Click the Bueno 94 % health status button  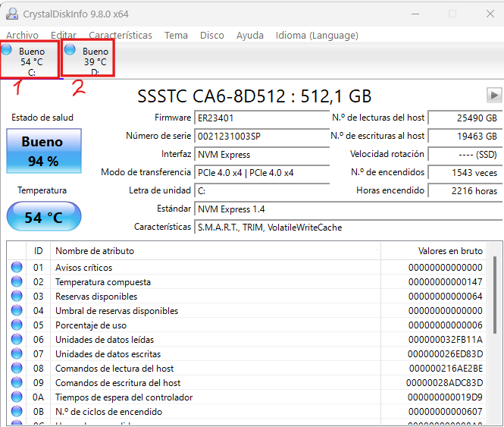coord(44,151)
